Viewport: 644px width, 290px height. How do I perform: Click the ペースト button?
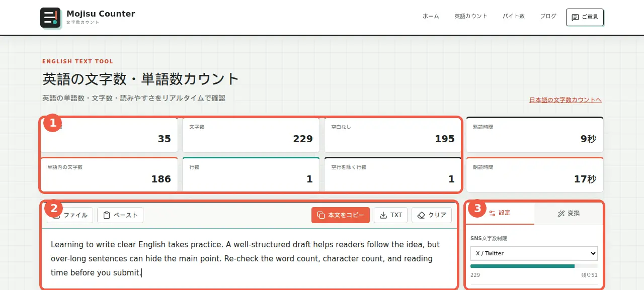(120, 215)
